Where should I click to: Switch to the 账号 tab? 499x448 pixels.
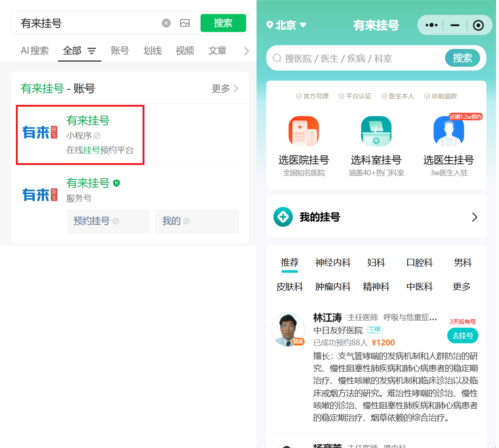coord(120,51)
